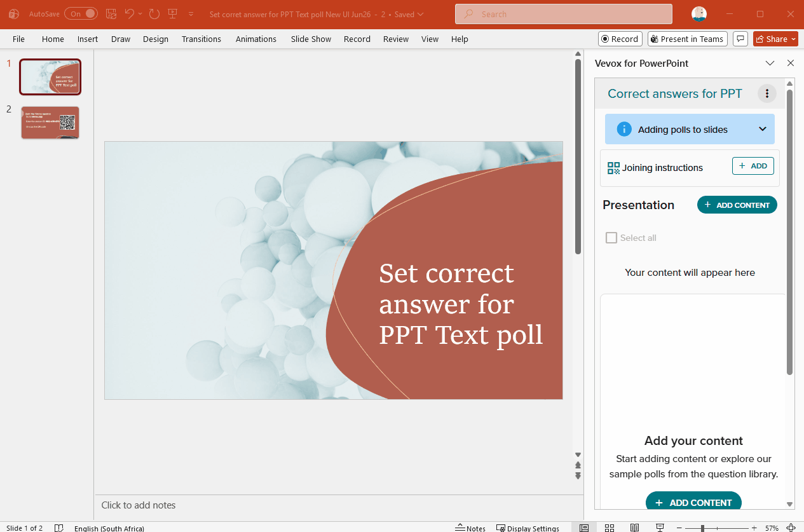This screenshot has height=532, width=804.
Task: Open Customize Quick Access Toolbar arrow
Action: click(191, 14)
